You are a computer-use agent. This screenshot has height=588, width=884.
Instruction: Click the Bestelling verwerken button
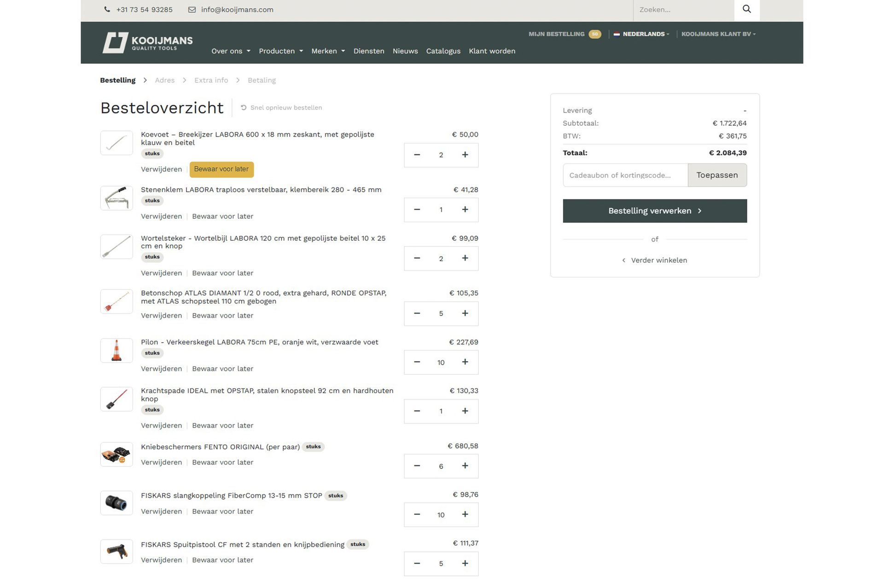click(x=655, y=211)
